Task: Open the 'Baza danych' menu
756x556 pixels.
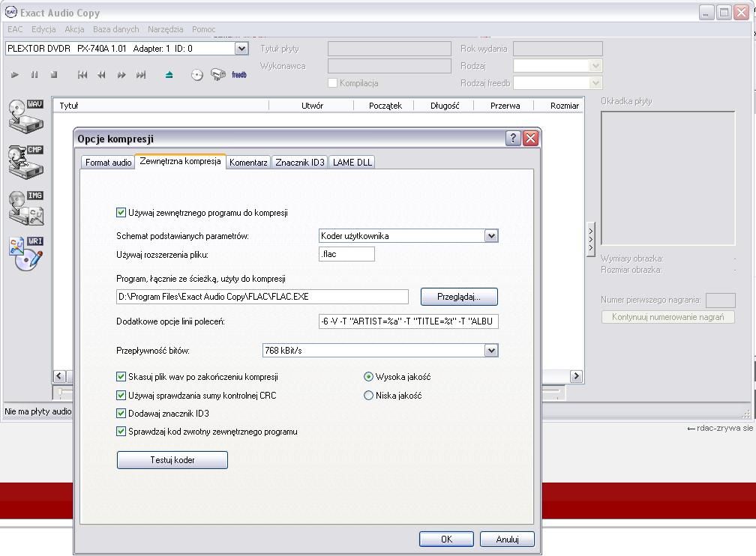Action: pyautogui.click(x=115, y=29)
